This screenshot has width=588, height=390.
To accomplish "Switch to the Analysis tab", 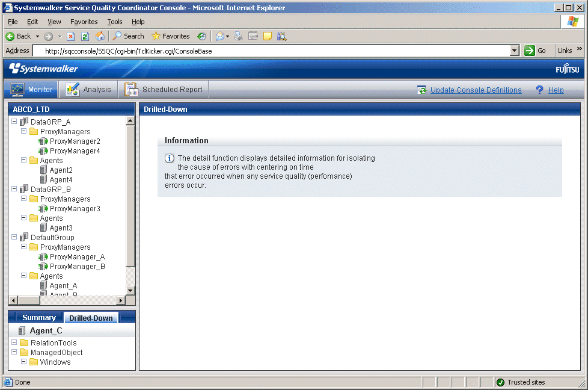I will (x=88, y=89).
